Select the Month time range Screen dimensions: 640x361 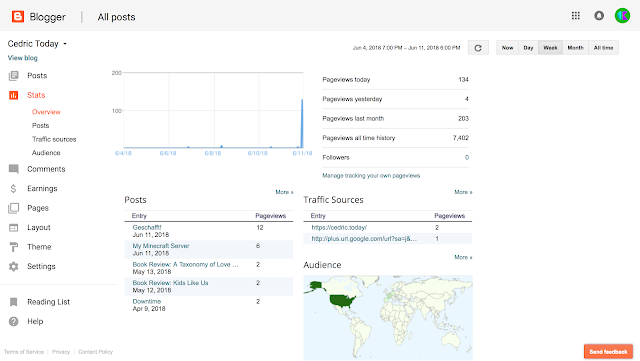coord(576,48)
